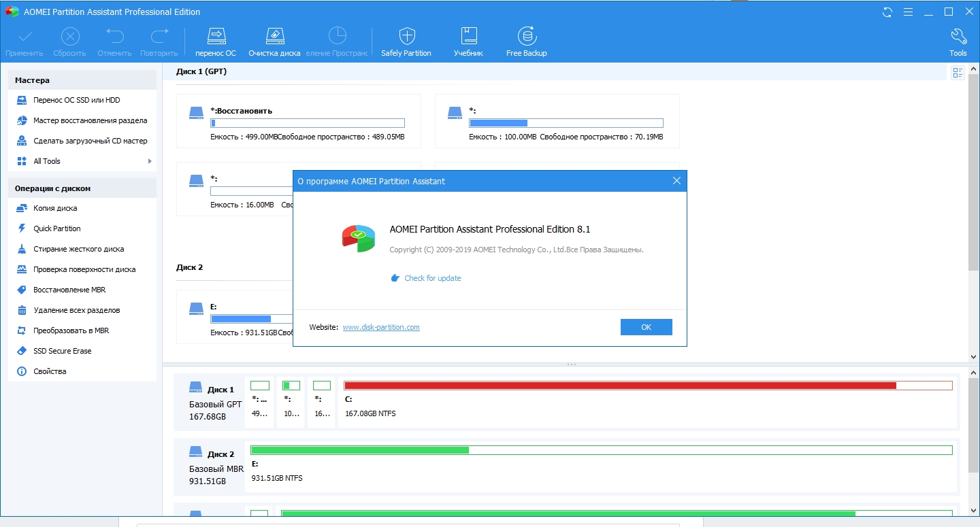Collapse the Мастера sidebar section header
Image resolution: width=980 pixels, height=527 pixels.
[82, 80]
